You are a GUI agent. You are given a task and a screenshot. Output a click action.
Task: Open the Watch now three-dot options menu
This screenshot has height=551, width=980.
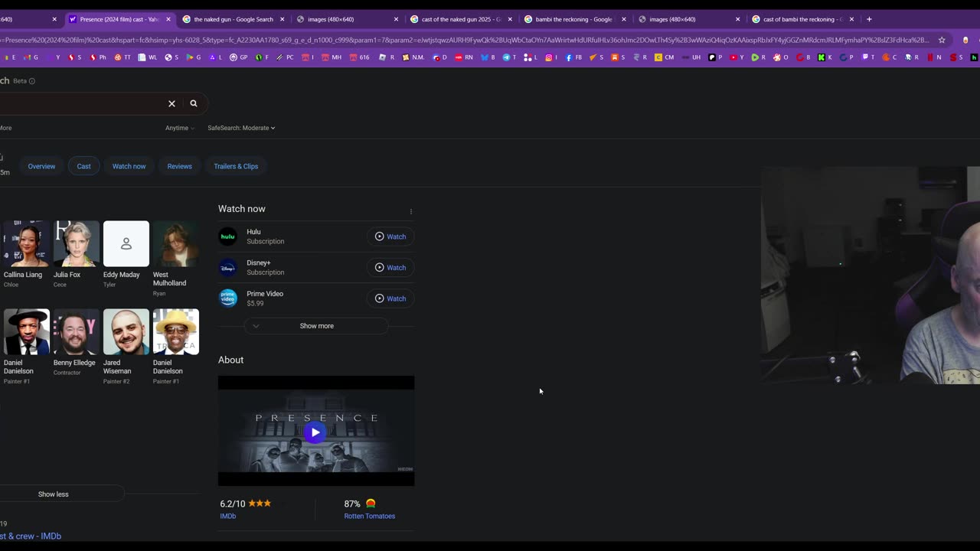coord(410,212)
